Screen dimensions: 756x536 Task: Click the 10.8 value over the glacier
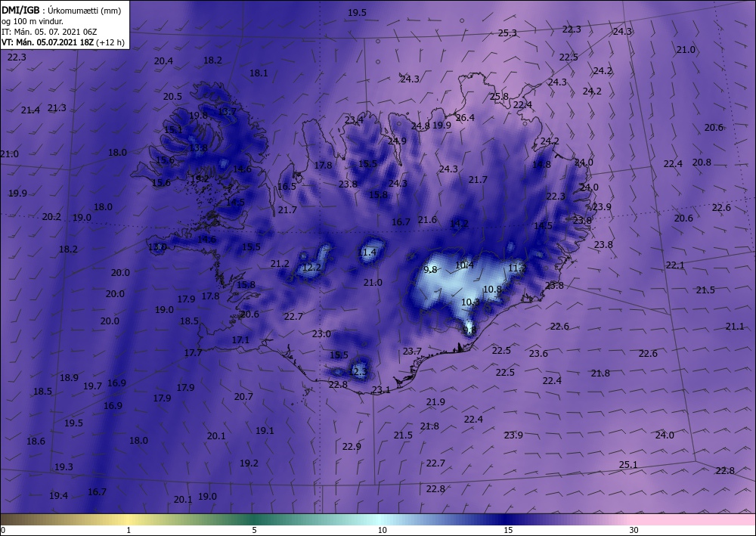pos(492,290)
